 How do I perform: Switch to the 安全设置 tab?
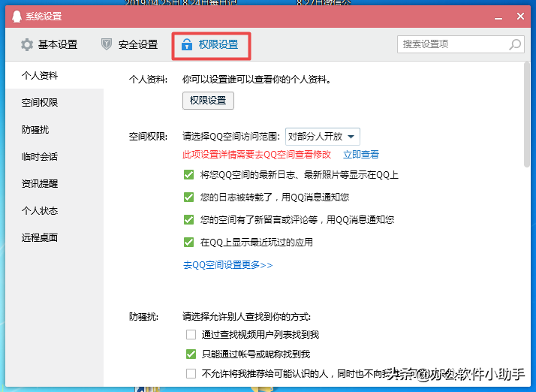tap(130, 44)
